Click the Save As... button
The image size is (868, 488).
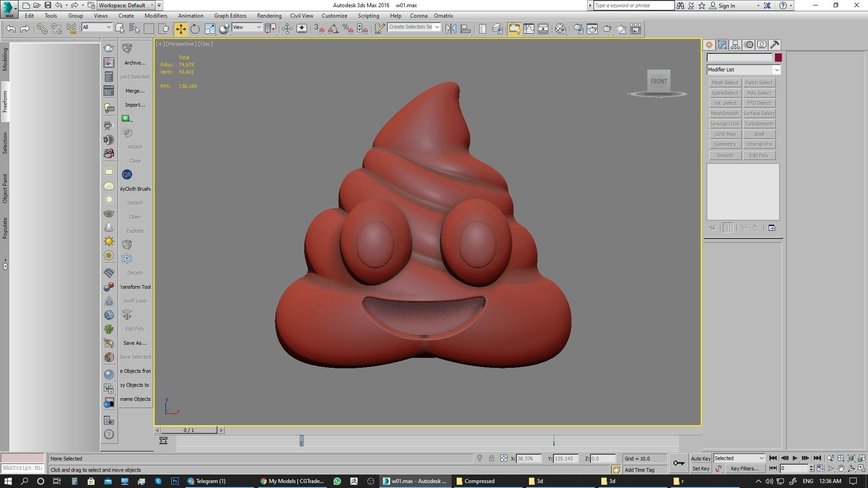(135, 343)
